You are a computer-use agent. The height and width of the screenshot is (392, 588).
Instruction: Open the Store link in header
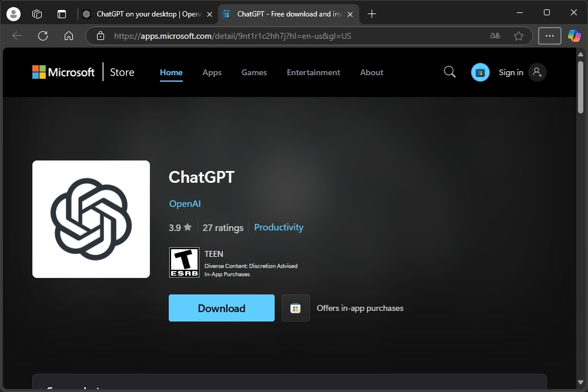point(122,72)
